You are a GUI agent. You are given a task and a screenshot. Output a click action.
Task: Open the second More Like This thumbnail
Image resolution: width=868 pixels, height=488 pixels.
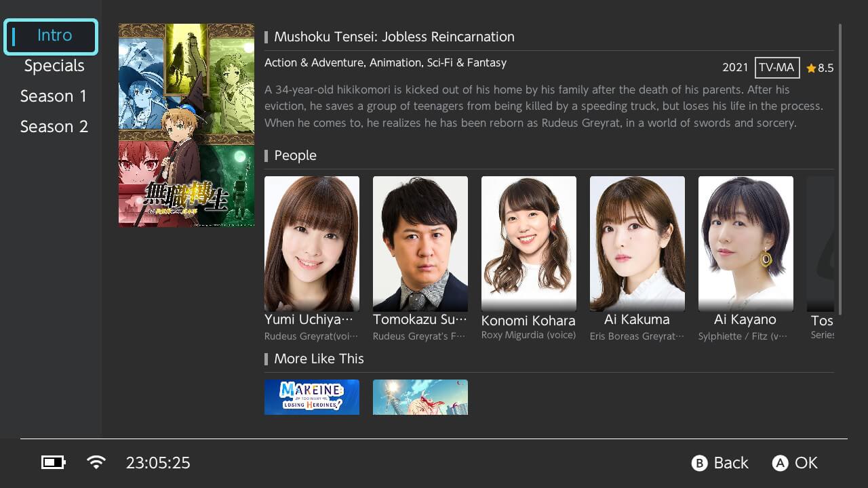(x=420, y=397)
